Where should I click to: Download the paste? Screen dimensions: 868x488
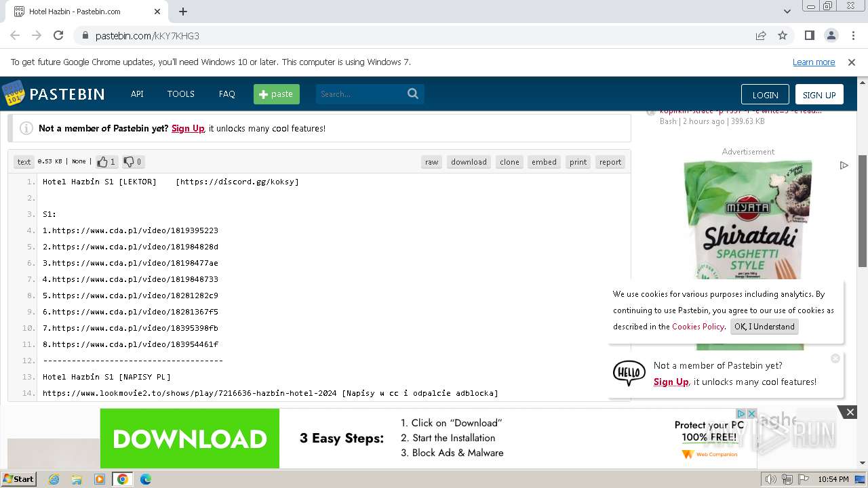(x=469, y=162)
